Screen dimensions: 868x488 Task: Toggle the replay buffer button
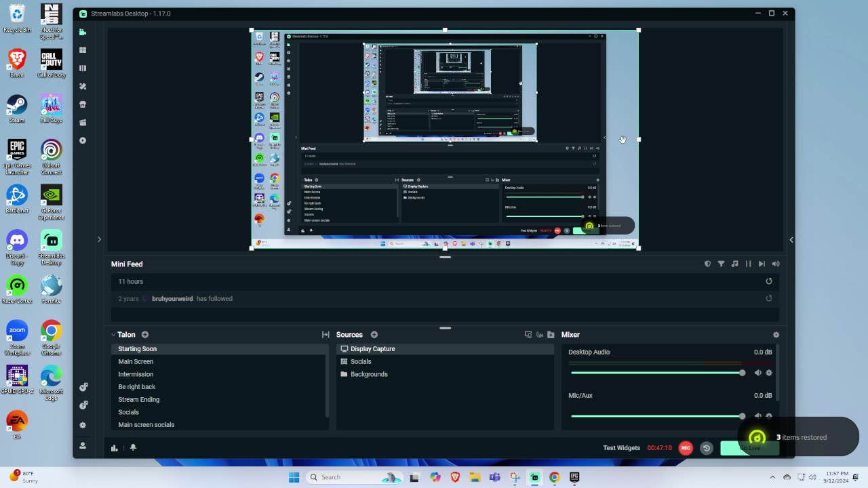(706, 448)
